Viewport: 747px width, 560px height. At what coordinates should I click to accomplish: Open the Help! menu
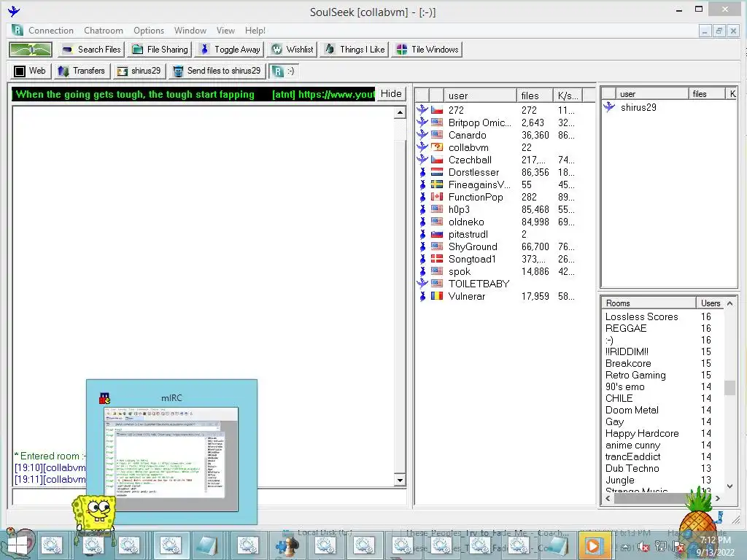click(x=255, y=31)
